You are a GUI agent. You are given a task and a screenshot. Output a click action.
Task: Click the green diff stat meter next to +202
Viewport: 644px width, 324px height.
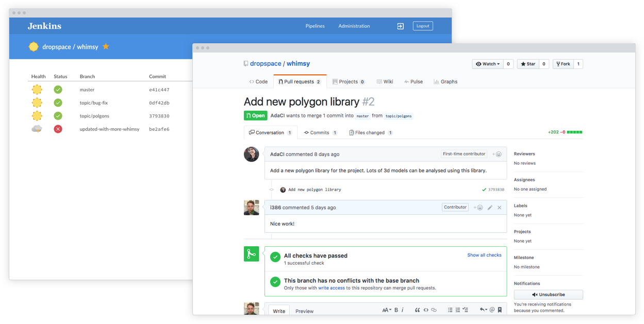574,132
